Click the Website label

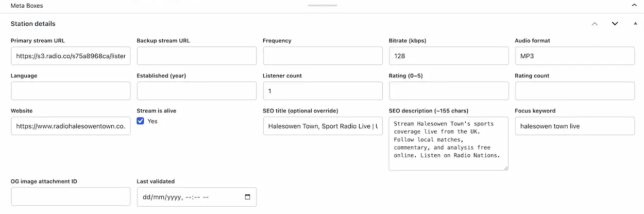[x=22, y=111]
